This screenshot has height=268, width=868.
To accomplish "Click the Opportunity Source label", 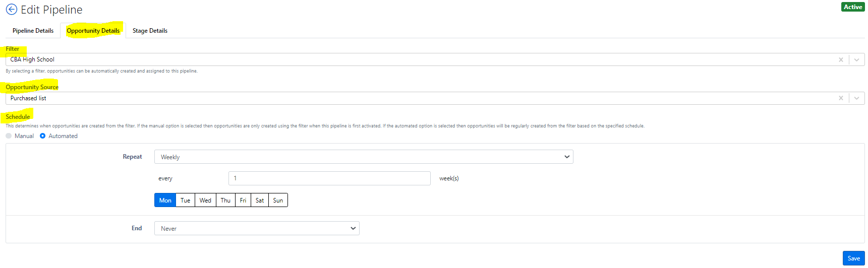I will (32, 87).
